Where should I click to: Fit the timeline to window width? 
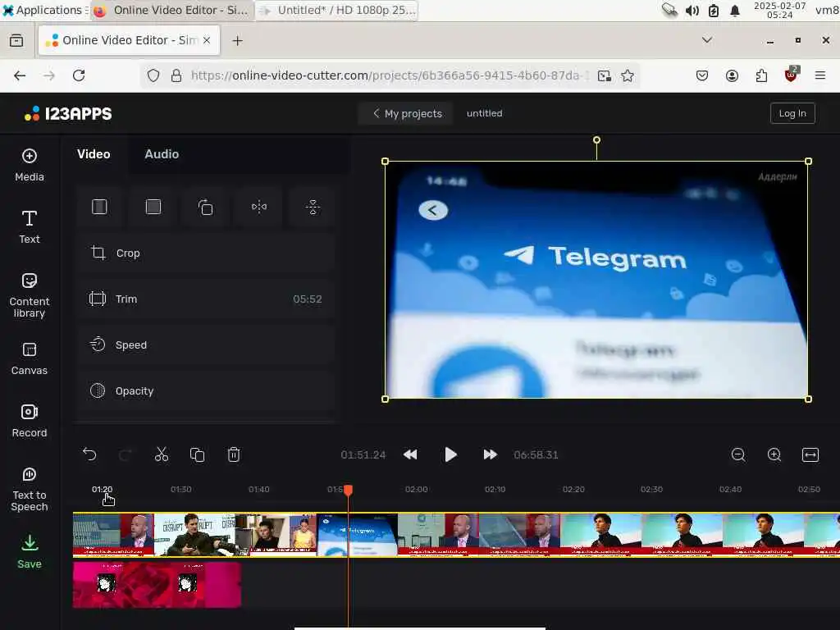810,454
